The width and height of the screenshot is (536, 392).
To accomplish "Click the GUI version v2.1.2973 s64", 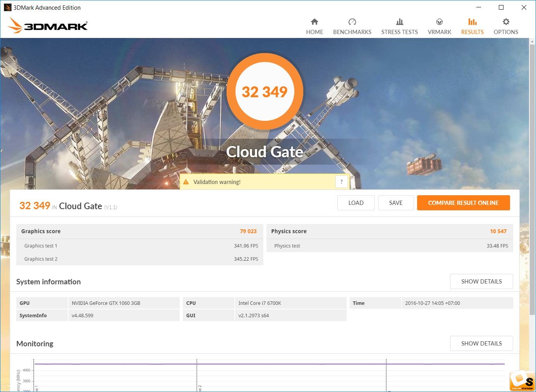I will 254,316.
